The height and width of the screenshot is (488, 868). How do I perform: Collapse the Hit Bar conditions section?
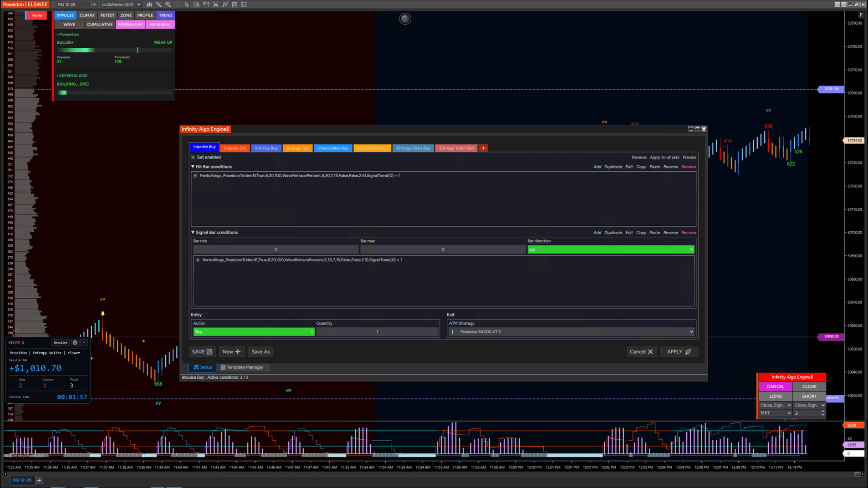pyautogui.click(x=193, y=167)
